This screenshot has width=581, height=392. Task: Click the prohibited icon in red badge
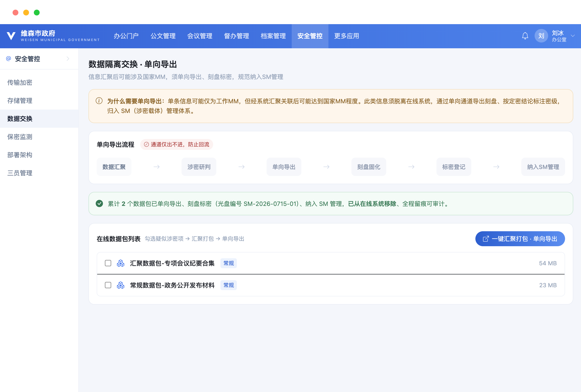pyautogui.click(x=146, y=144)
